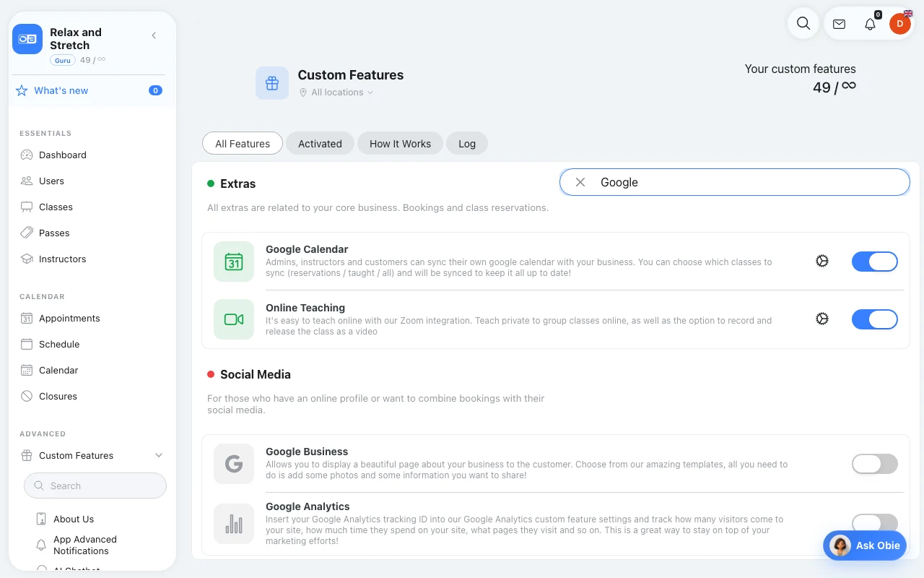Click the What's new star icon
Viewport: 924px width, 578px height.
coord(22,90)
